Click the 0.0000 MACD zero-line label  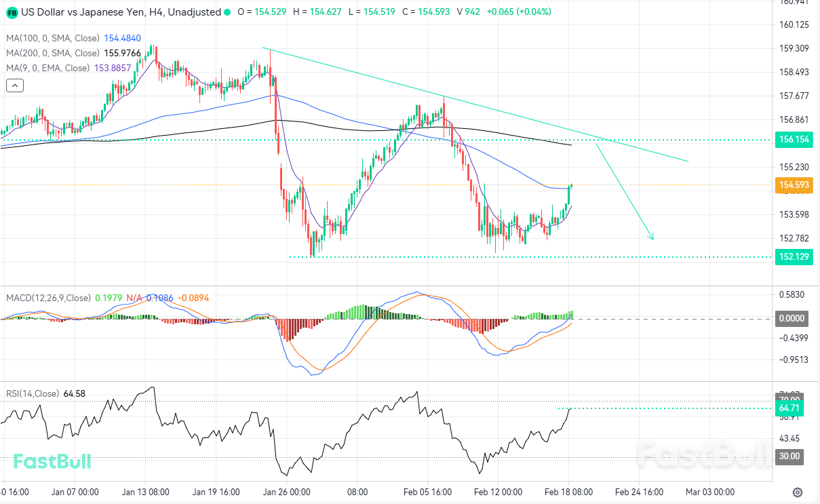coord(790,318)
